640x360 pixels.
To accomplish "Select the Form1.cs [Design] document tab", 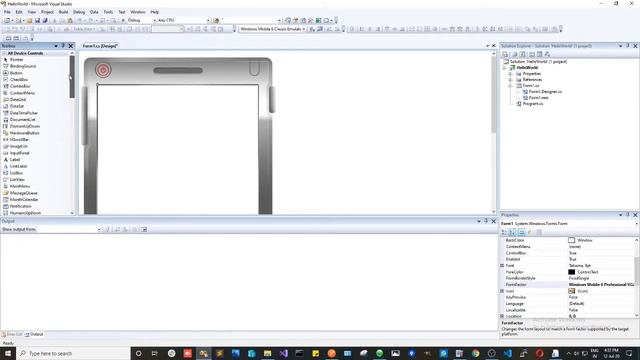I will click(100, 46).
